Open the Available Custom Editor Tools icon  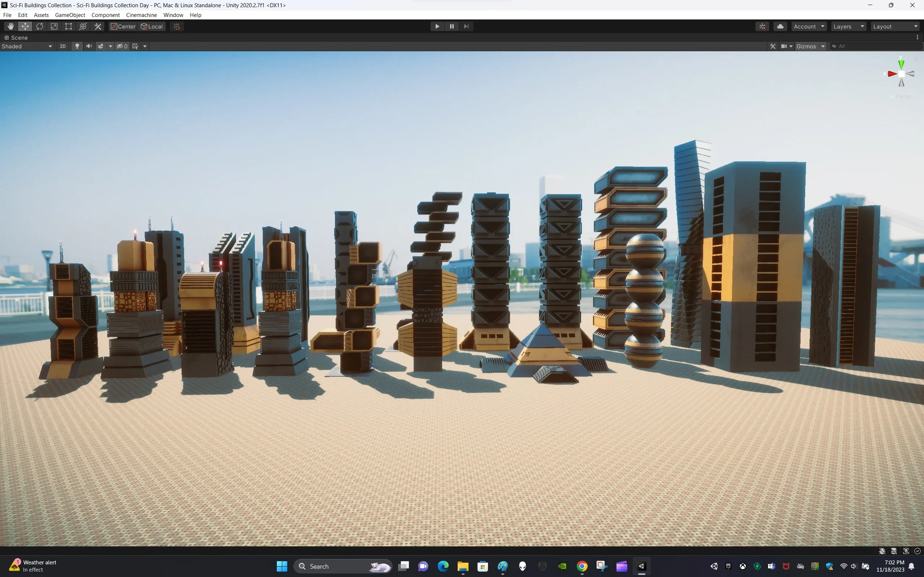[x=98, y=26]
